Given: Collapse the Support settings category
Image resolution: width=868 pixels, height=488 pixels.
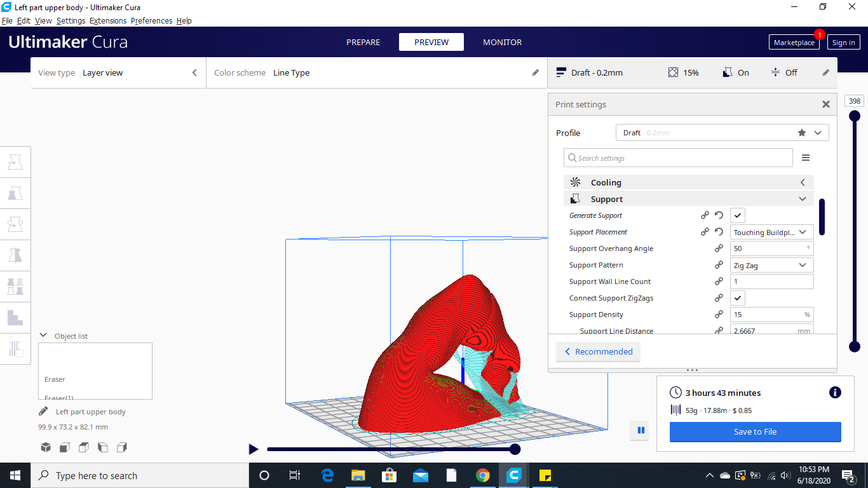Looking at the screenshot, I should (x=688, y=199).
